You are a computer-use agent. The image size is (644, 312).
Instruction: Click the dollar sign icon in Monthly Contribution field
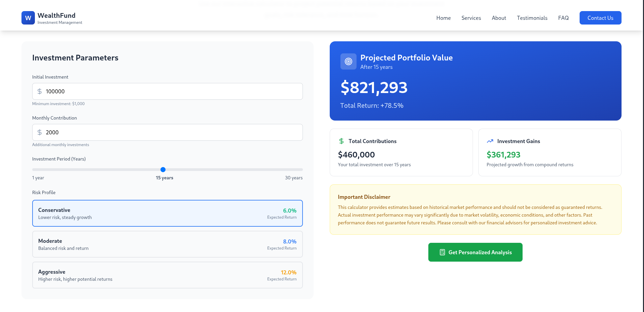40,132
